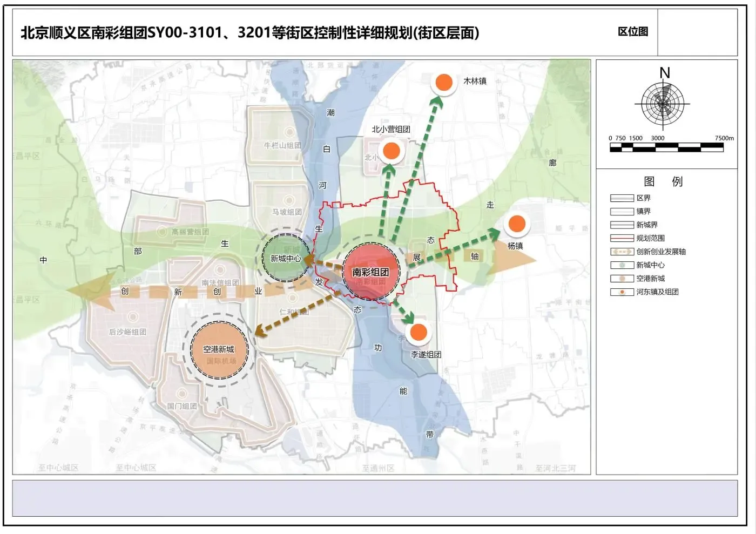Click the orange dot next to 木林镇

[x=444, y=82]
